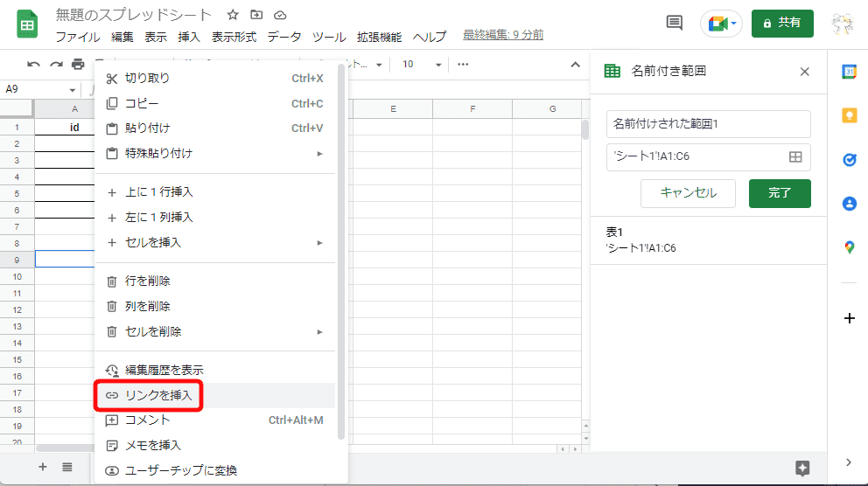Viewport: 868px width, 486px height.
Task: Edit the range name field 名前付けされた範囲1
Action: click(x=708, y=124)
